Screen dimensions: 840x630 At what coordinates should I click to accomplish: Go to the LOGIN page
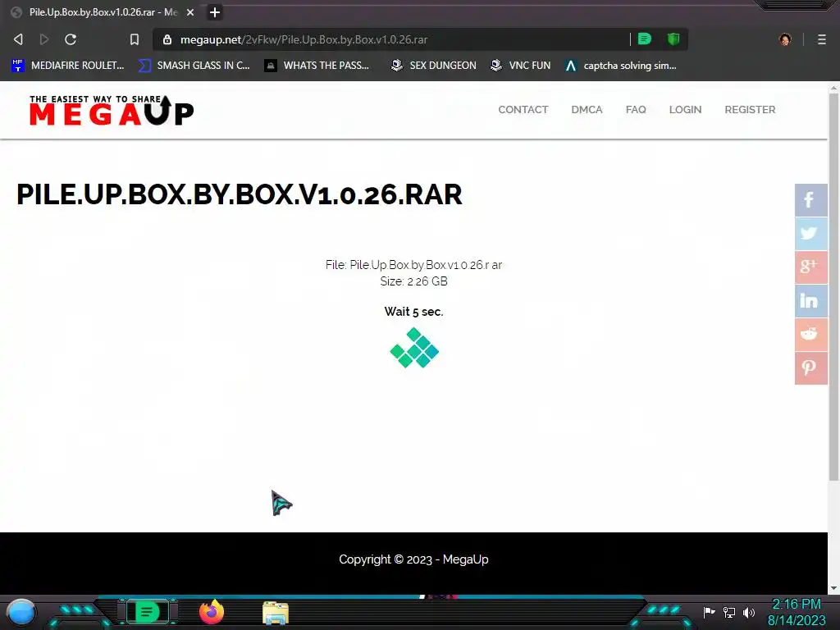685,110
